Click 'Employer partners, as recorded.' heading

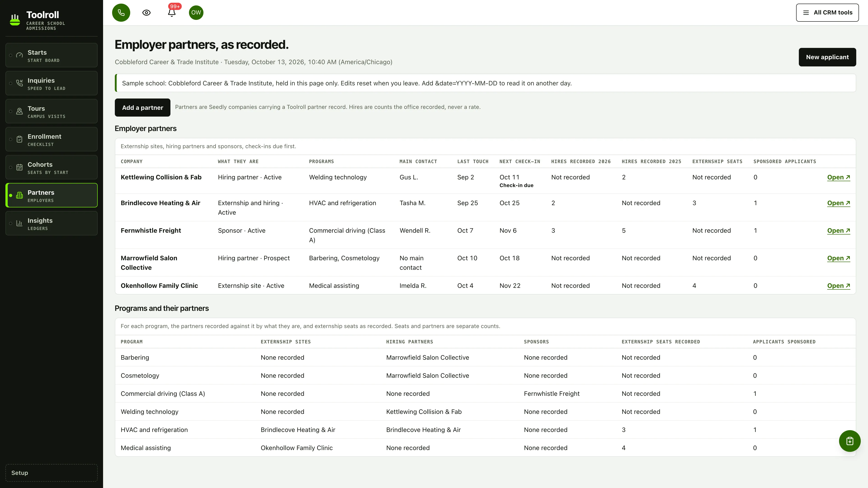201,45
